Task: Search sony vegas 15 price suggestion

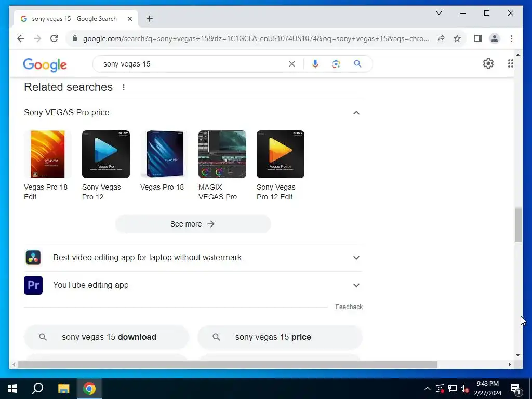Action: [280, 337]
